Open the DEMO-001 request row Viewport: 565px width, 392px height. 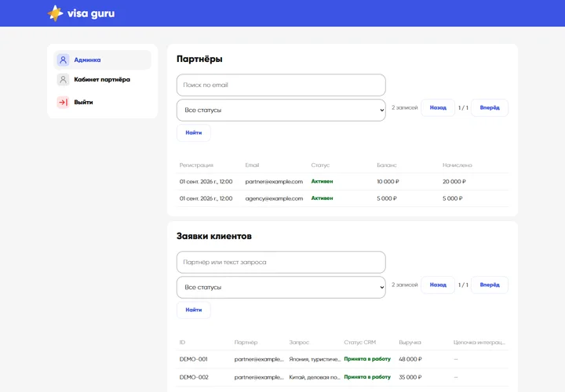point(343,359)
